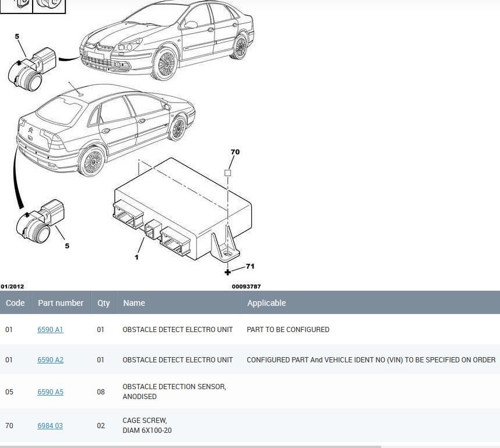Click quantity 08 in the sensor row
Image resolution: width=500 pixels, height=448 pixels.
coord(101,391)
